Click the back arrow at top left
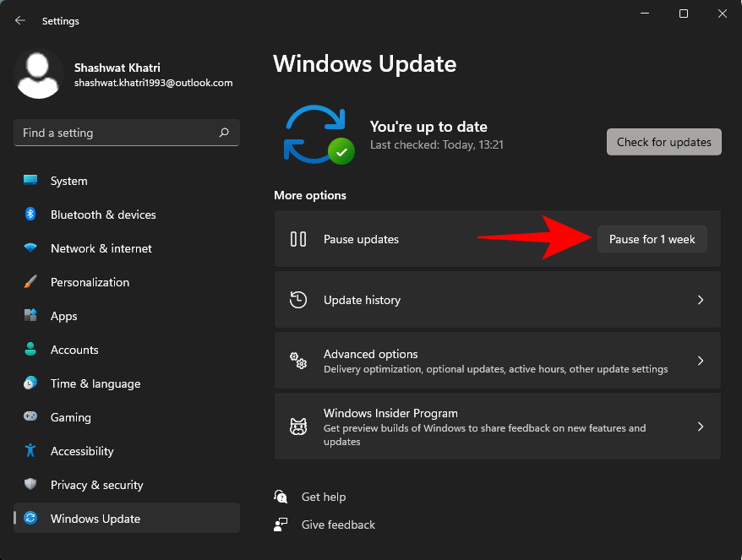742x560 pixels. coord(19,20)
